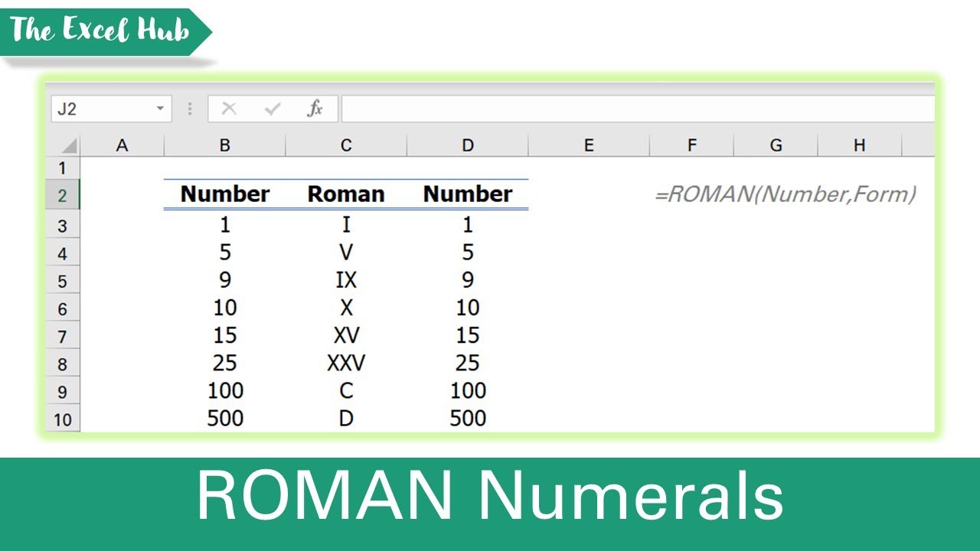Select cell D8 containing 25

pos(468,363)
